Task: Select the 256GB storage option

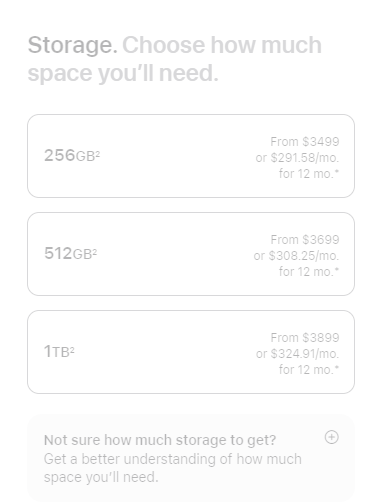Action: click(191, 156)
